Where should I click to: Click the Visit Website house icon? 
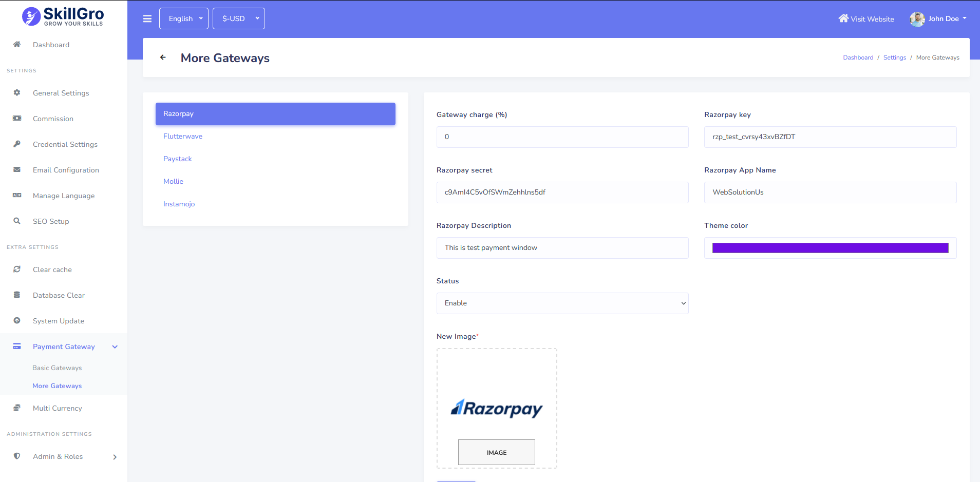[x=843, y=18]
